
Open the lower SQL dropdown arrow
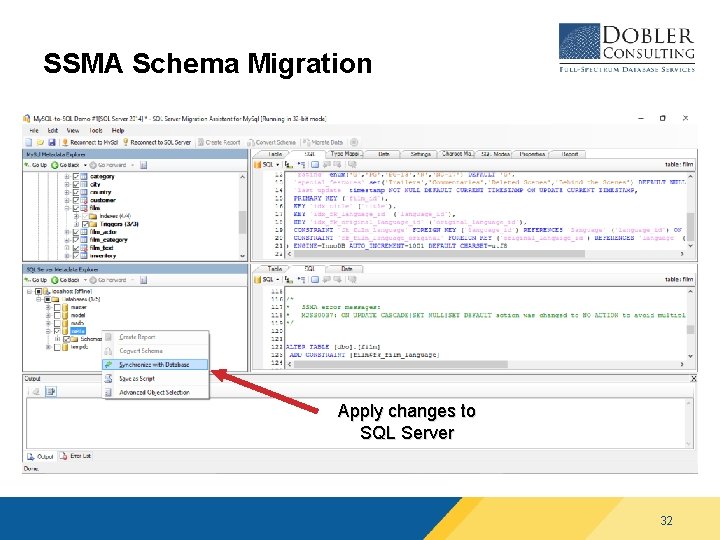pos(277,279)
